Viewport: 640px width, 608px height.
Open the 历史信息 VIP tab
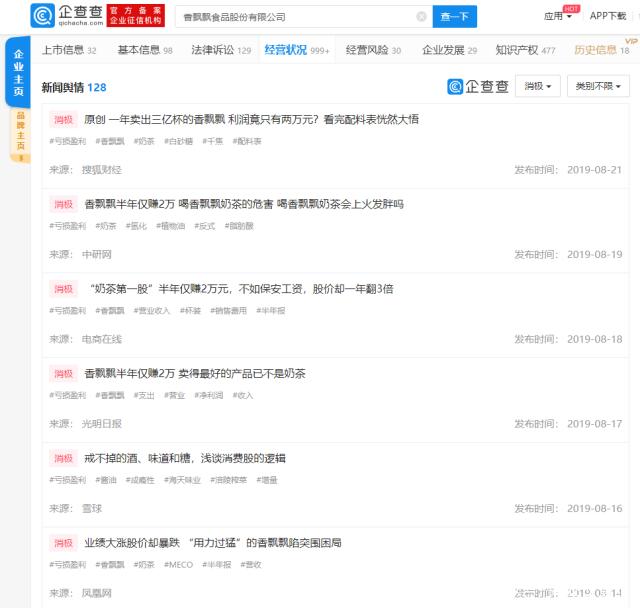602,50
